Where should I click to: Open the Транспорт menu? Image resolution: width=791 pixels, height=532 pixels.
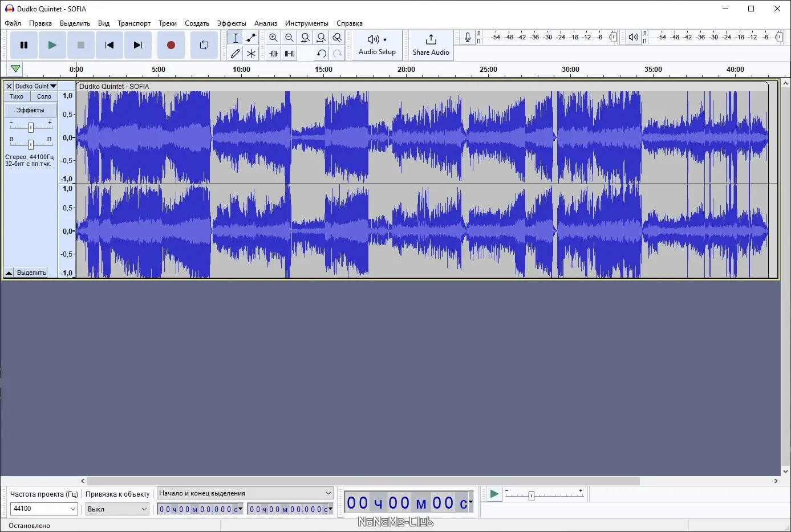(x=134, y=23)
